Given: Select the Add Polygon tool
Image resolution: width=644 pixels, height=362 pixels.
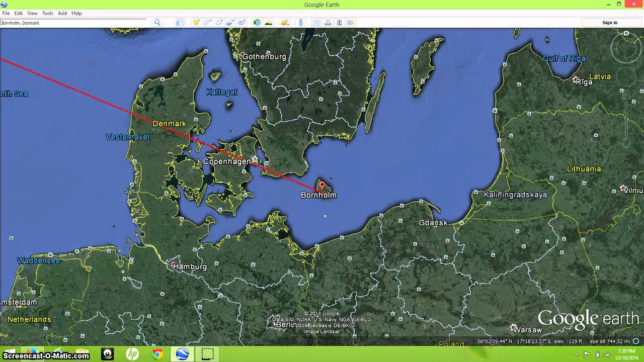Looking at the screenshot, I should click(207, 23).
